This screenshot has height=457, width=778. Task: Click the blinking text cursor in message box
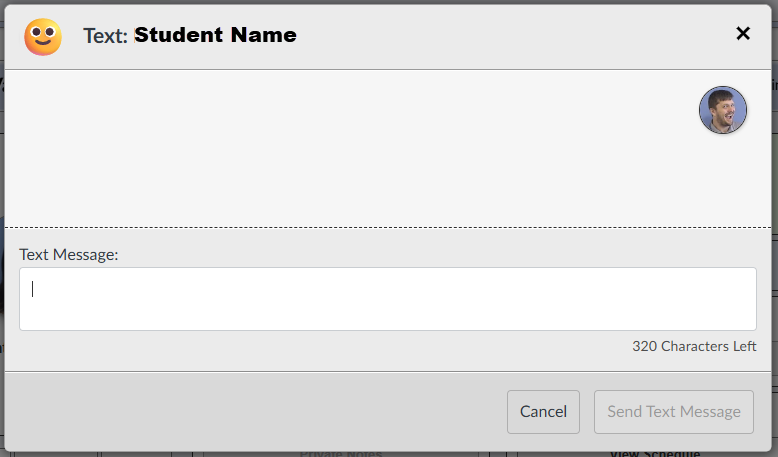pyautogui.click(x=32, y=289)
